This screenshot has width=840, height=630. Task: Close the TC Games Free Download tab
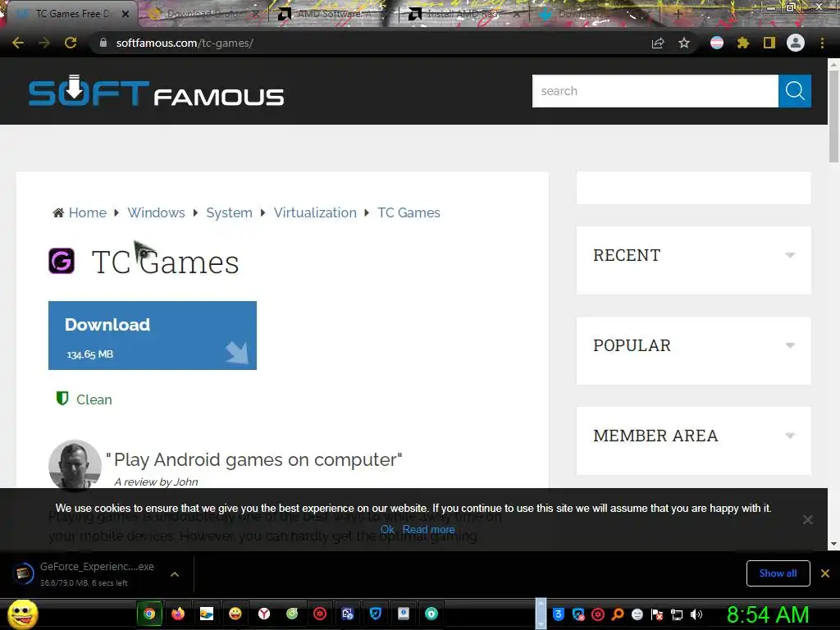(126, 14)
